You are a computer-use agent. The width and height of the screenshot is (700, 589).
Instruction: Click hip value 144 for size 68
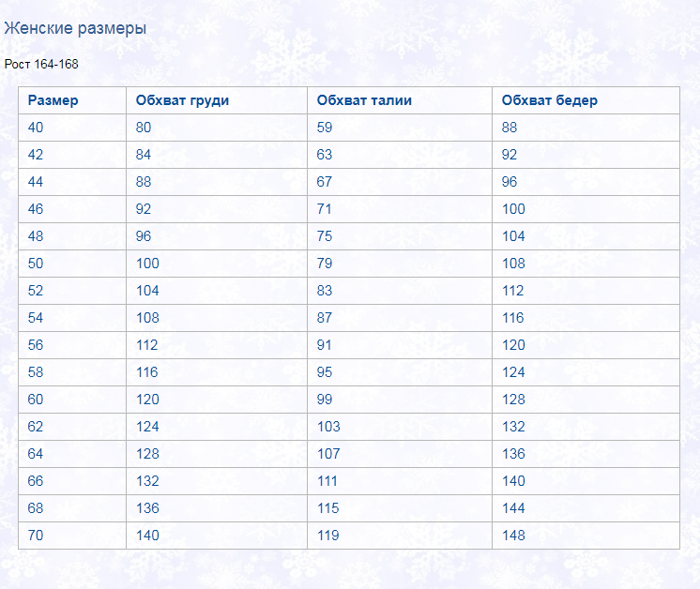pos(513,508)
